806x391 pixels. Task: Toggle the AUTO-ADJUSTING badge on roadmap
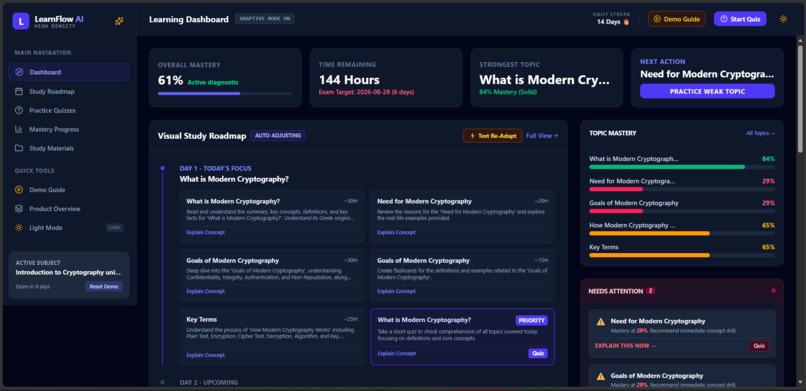[278, 136]
